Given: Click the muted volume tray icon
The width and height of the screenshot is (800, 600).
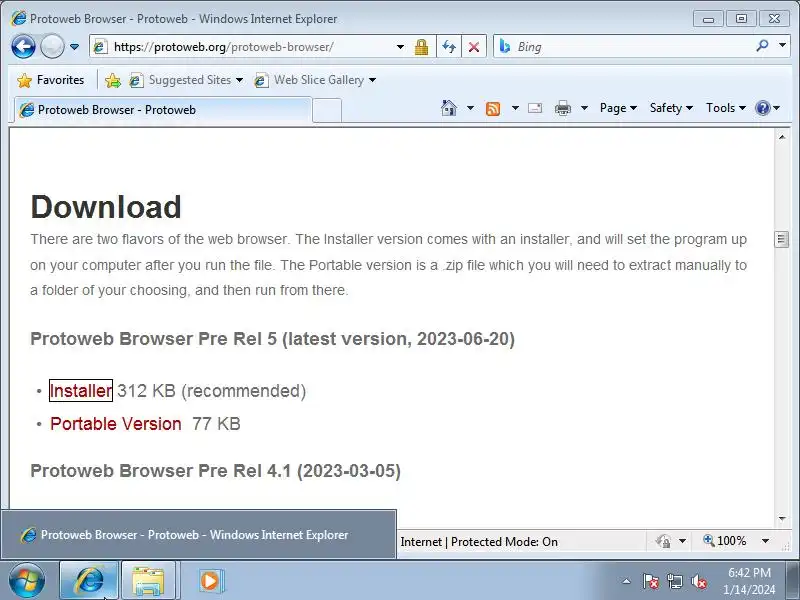Looking at the screenshot, I should 698,581.
